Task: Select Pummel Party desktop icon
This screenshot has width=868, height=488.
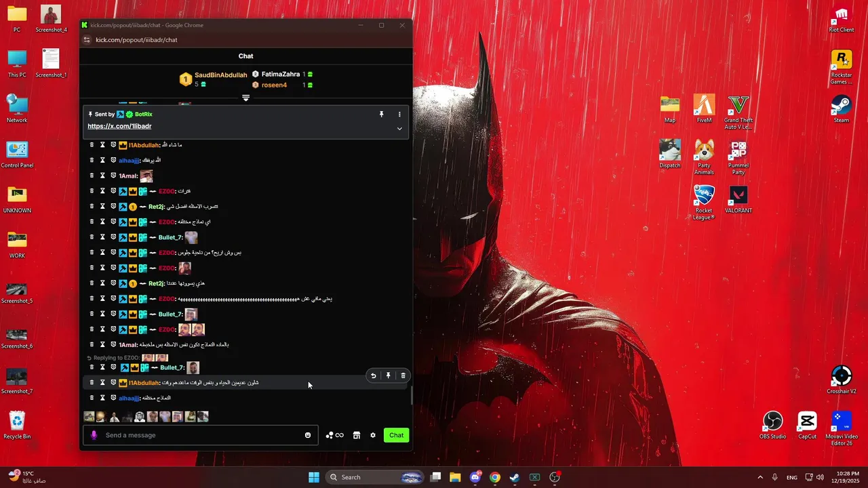Action: pyautogui.click(x=738, y=158)
